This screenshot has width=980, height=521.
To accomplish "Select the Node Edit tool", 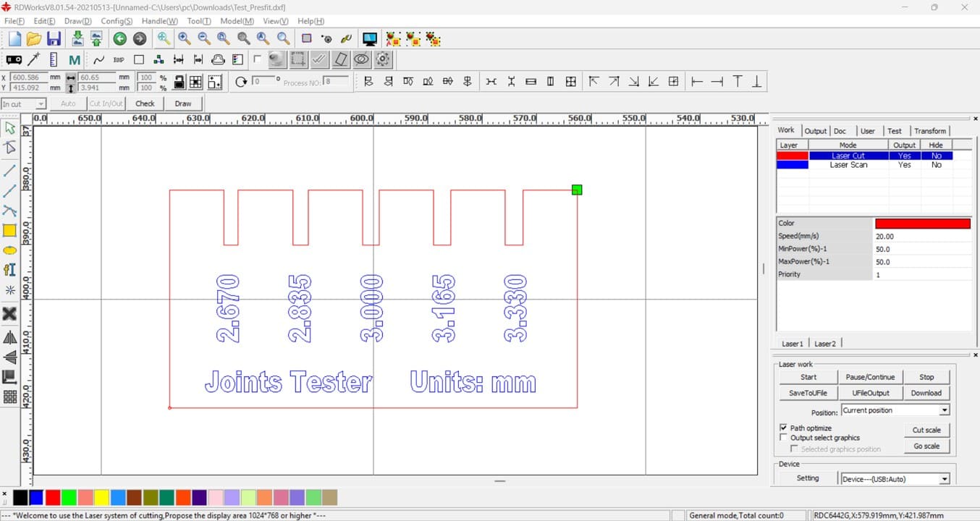I will (10, 148).
